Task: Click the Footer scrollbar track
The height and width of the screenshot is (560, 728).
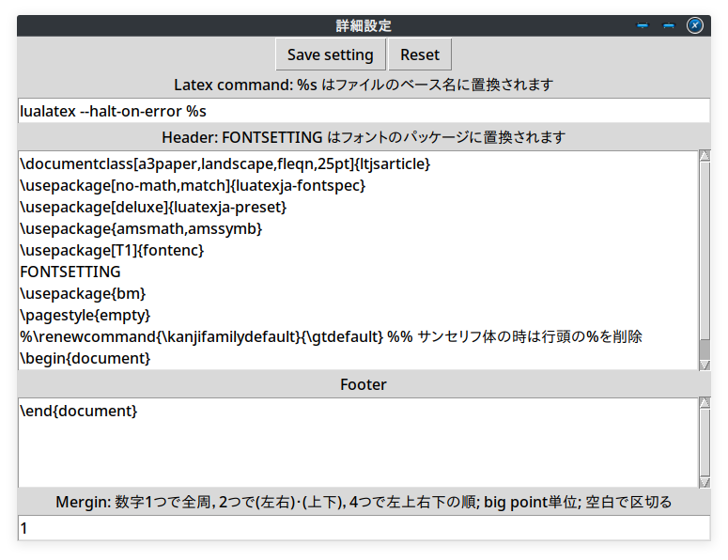Action: tap(705, 442)
